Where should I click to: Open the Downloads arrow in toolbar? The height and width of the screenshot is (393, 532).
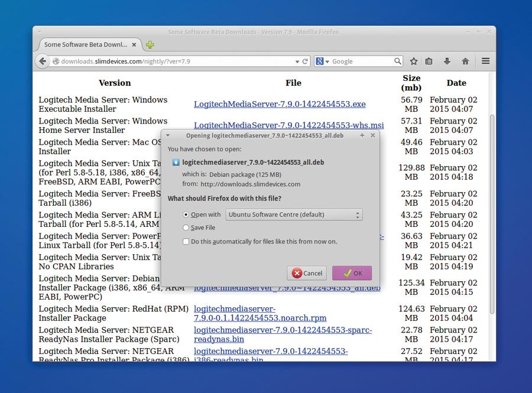[447, 61]
